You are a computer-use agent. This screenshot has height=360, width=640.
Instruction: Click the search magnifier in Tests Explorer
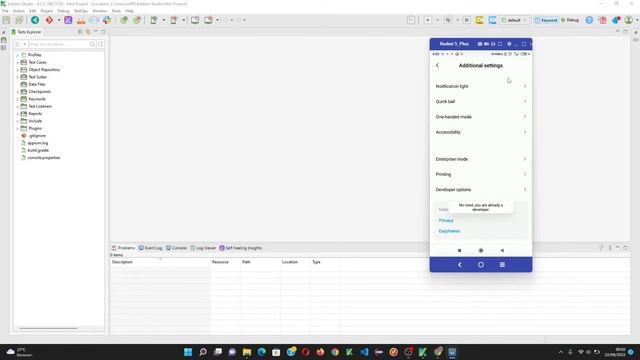pos(93,44)
